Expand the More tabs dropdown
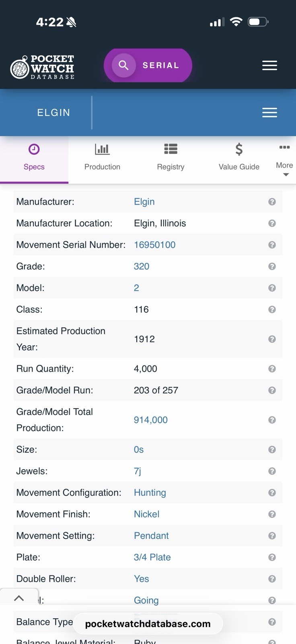Viewport: 296px width, 644px height. (x=284, y=161)
